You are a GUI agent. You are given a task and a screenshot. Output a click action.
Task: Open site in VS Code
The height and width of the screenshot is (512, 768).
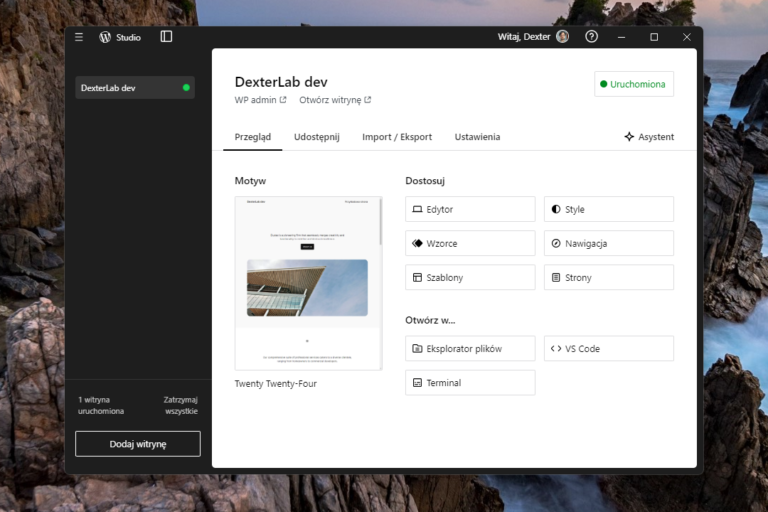click(609, 348)
